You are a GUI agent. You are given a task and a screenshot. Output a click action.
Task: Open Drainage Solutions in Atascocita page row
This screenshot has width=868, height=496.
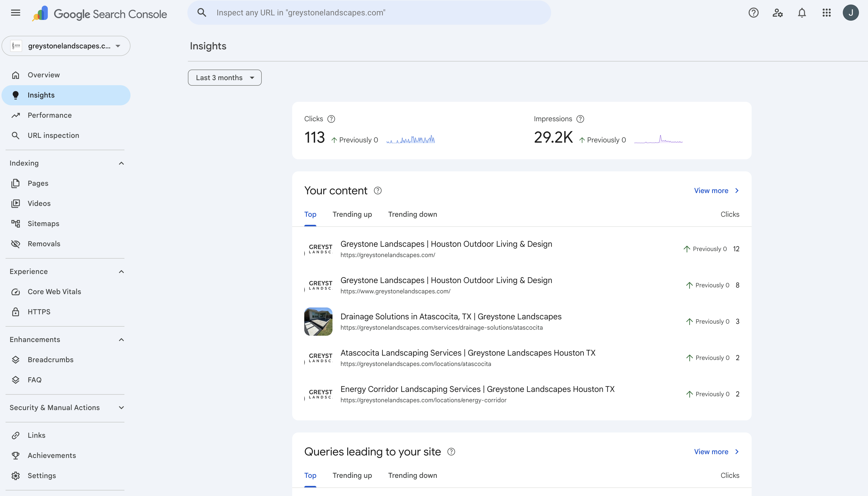[x=521, y=322]
